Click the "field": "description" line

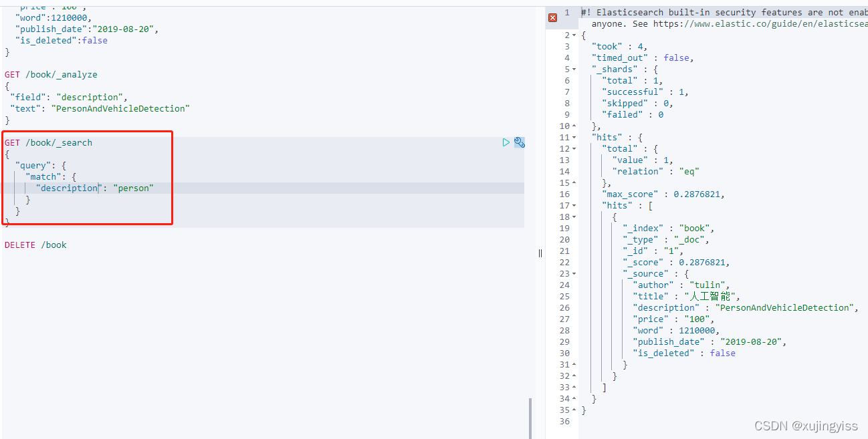point(69,97)
